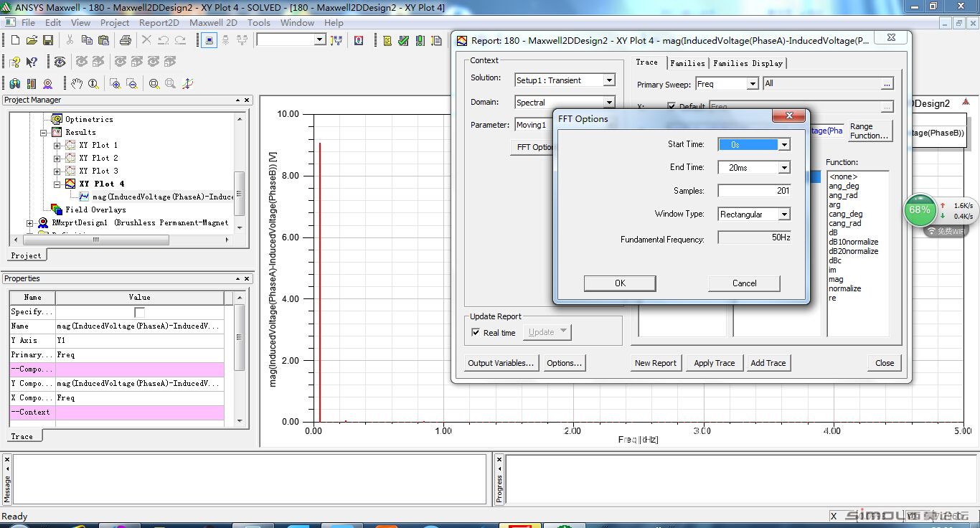Expand the XY Plot 3 tree node
The width and height of the screenshot is (980, 528).
pyautogui.click(x=57, y=171)
